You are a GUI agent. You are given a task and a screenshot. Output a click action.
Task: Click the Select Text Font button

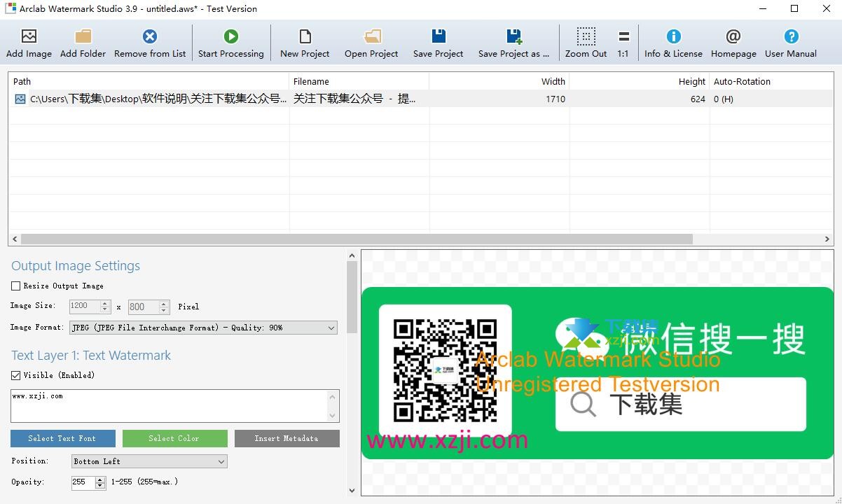[63, 438]
